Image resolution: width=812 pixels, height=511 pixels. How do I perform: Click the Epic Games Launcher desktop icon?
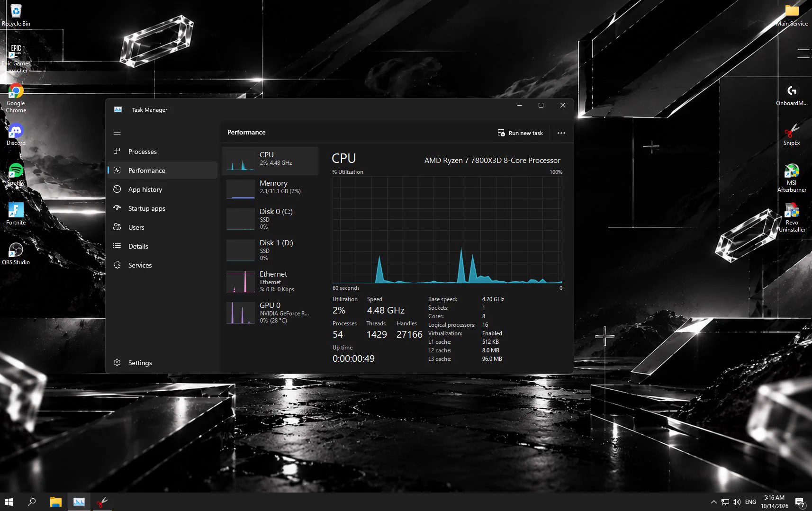click(16, 58)
